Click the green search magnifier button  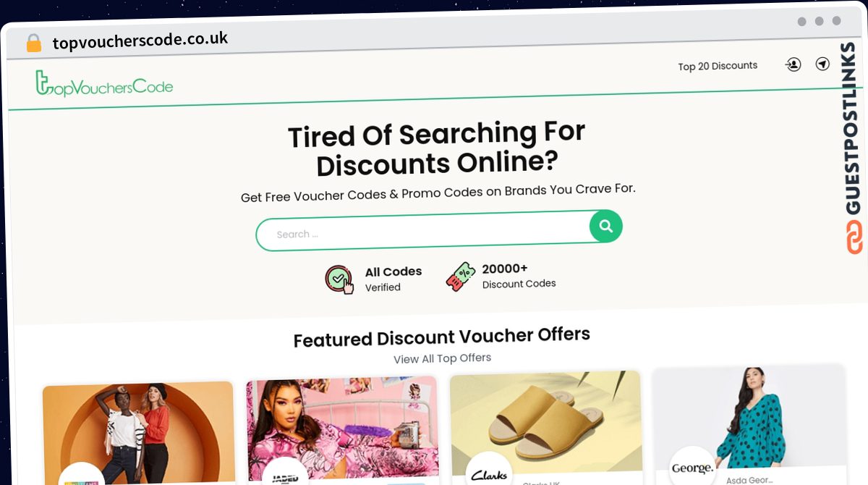tap(605, 227)
